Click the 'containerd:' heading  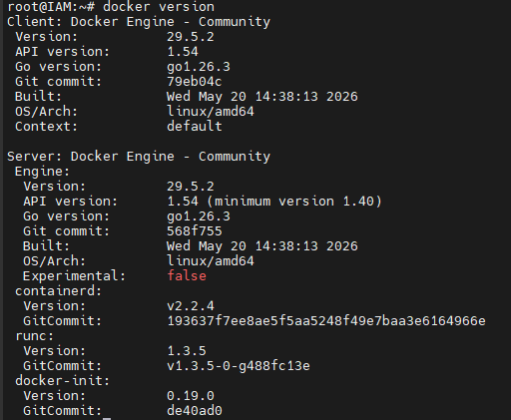coord(58,291)
